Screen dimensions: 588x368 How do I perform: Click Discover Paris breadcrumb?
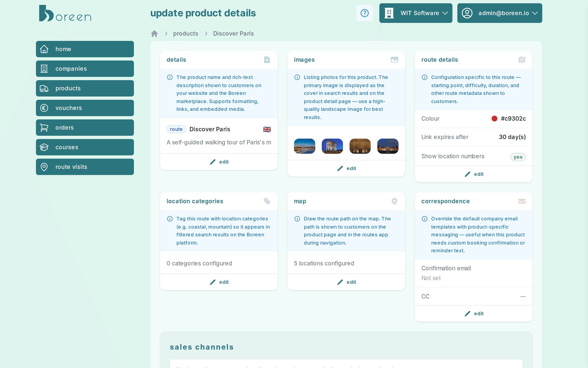(x=233, y=34)
